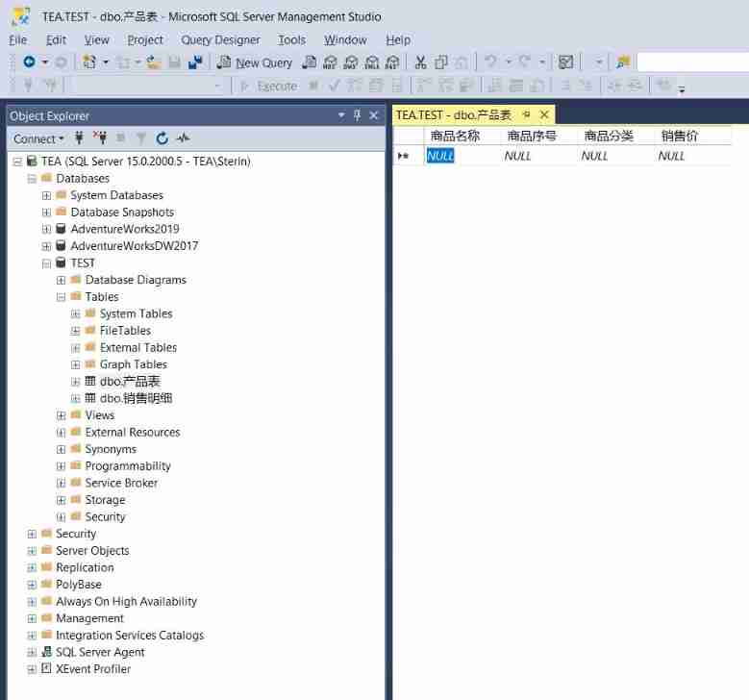Open the File menu

(x=17, y=40)
